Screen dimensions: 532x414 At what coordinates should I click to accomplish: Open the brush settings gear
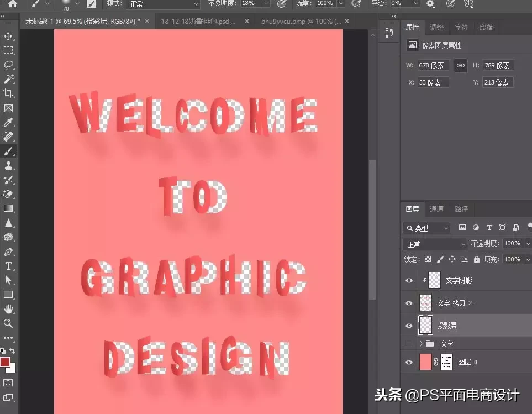point(430,4)
